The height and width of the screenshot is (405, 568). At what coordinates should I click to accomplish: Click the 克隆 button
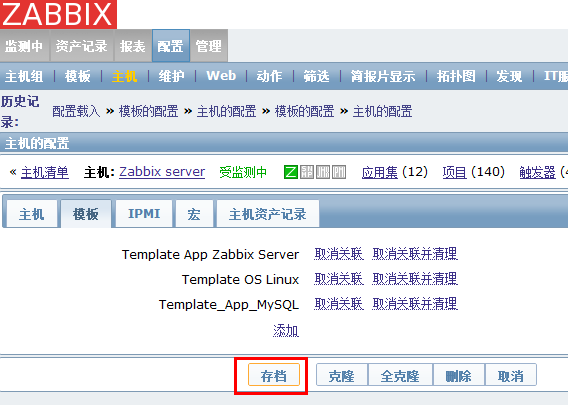[342, 375]
